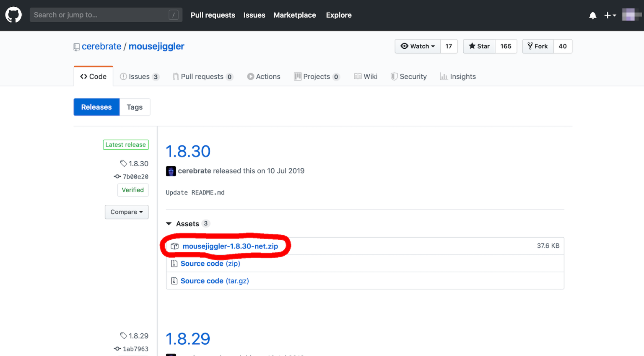Click the GitHub Octocat logo

[x=13, y=15]
